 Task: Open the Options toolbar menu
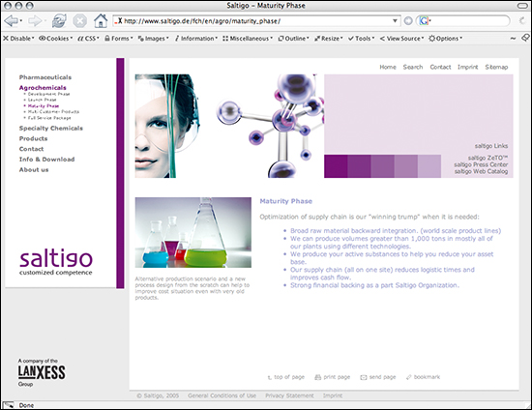445,39
